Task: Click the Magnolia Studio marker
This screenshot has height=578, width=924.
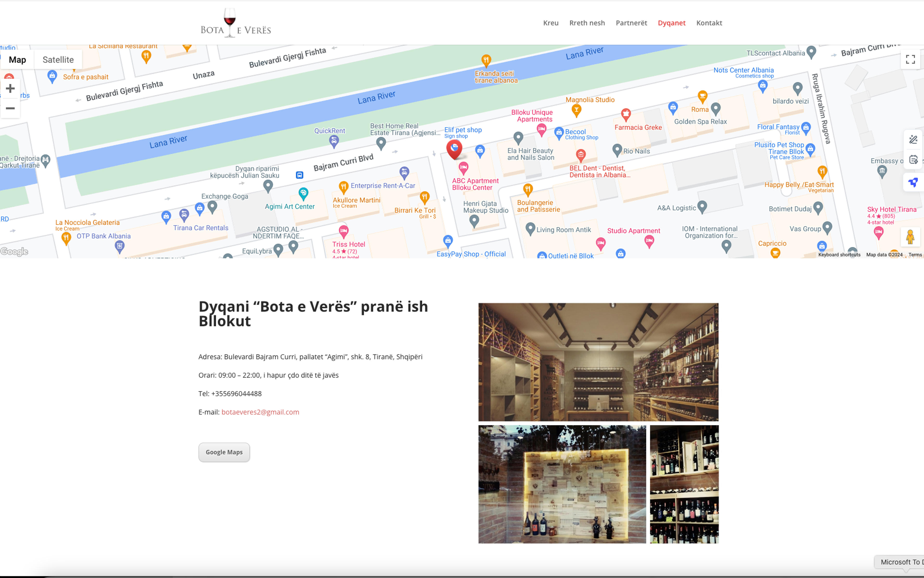Action: pyautogui.click(x=576, y=111)
